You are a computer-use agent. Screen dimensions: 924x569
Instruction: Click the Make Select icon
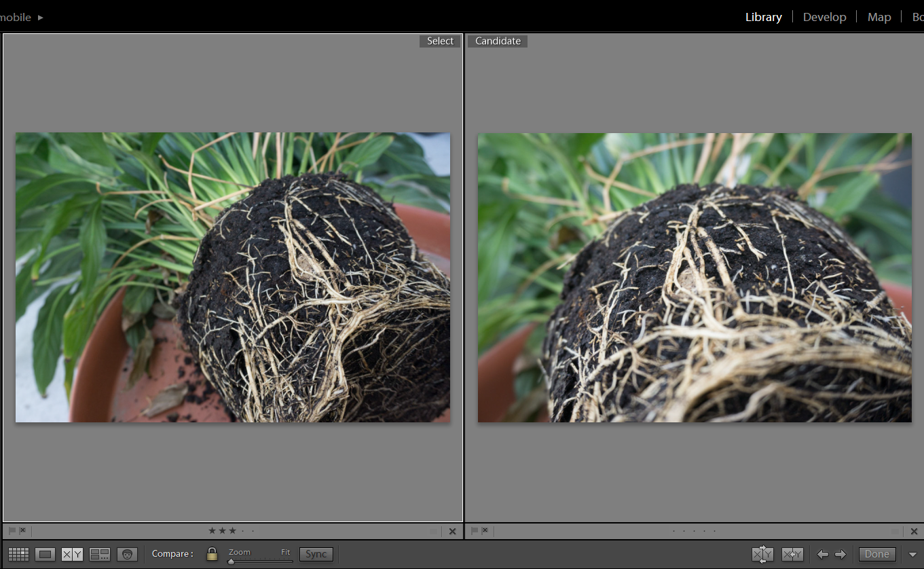click(792, 554)
